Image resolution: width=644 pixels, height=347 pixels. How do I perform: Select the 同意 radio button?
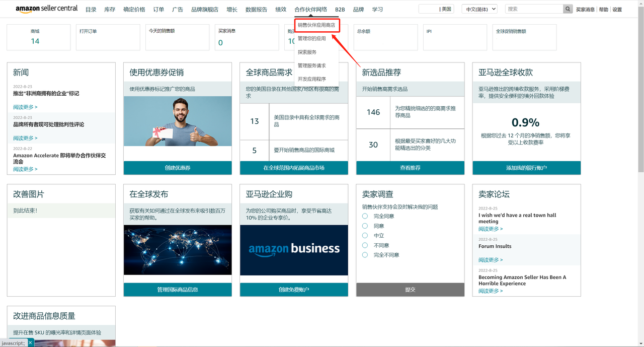(365, 226)
